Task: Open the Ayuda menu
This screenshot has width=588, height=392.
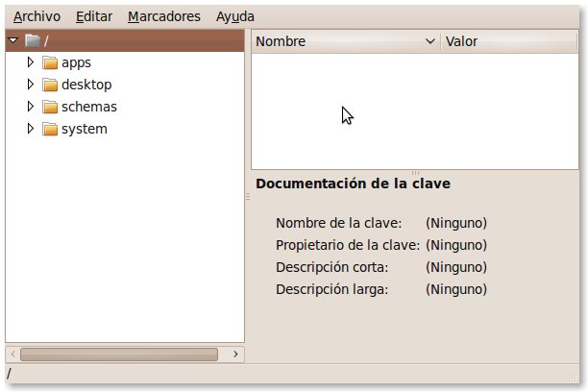Action: pos(235,16)
